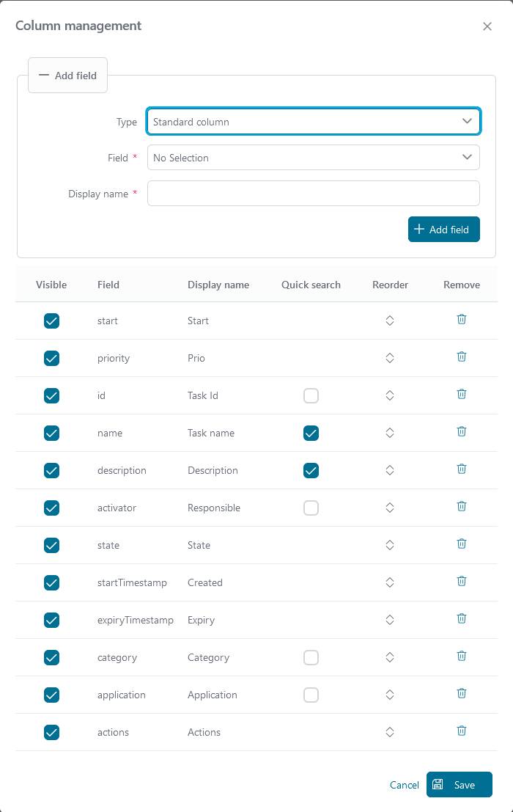Click the Remove column header
This screenshot has height=812, width=513.
tap(461, 285)
